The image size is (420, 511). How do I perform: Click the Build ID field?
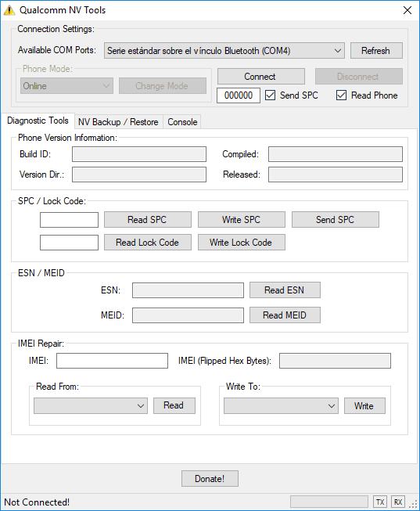(139, 154)
